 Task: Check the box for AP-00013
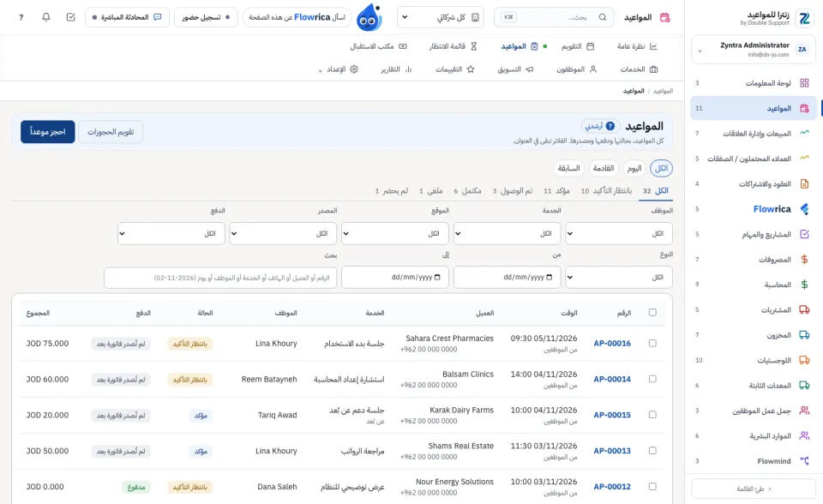(652, 450)
